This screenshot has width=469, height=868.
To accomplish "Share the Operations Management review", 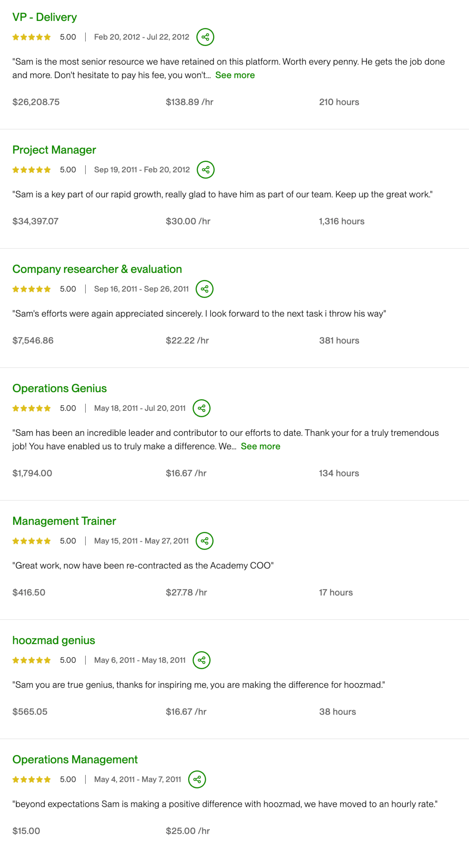I will tap(197, 780).
